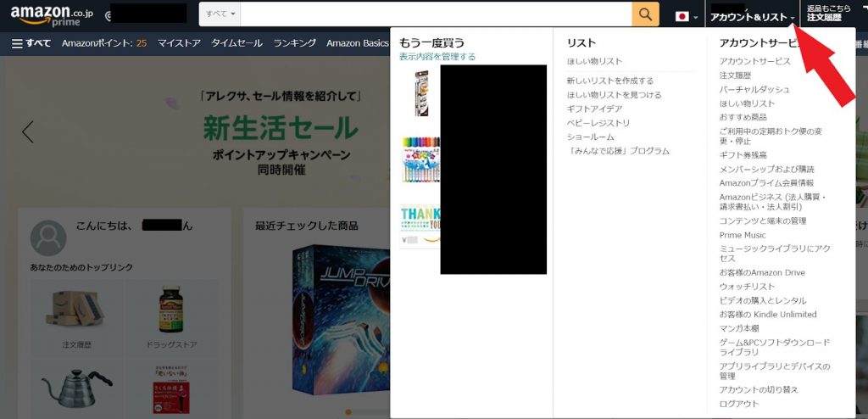Open アプリライブラリとデバイスの管理 entry
This screenshot has height=419, width=868.
(775, 372)
